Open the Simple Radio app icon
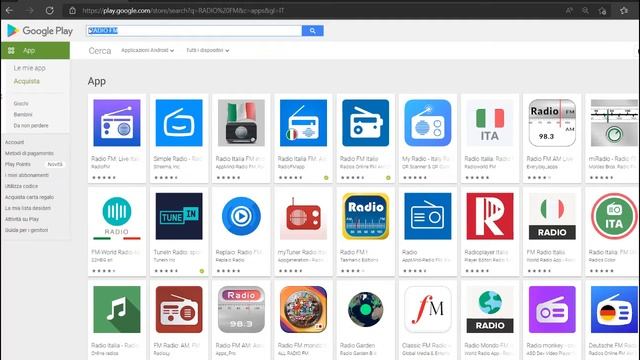 click(179, 122)
